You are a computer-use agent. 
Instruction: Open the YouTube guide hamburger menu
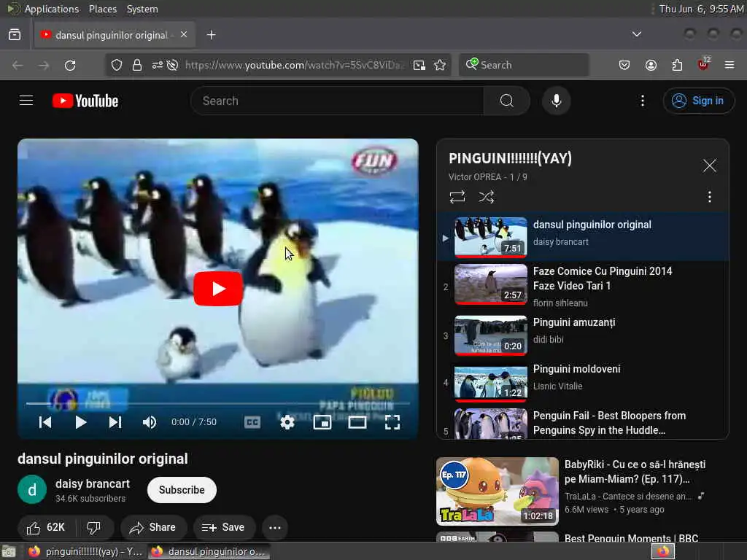[x=26, y=101]
